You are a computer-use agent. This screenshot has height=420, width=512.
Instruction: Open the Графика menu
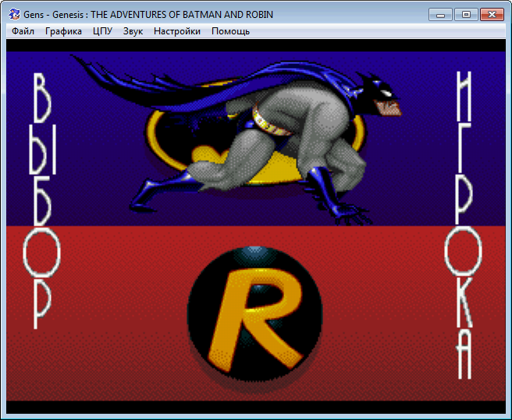pos(63,31)
